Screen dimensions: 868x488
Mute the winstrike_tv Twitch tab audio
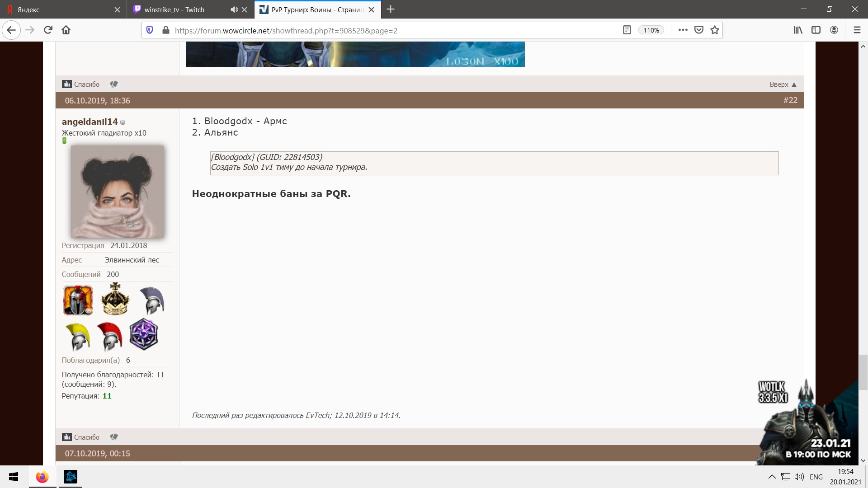click(234, 9)
